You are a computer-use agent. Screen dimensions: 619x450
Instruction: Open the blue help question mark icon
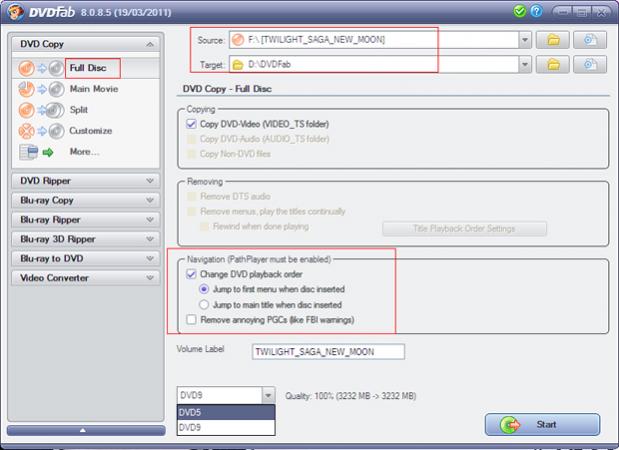click(536, 11)
